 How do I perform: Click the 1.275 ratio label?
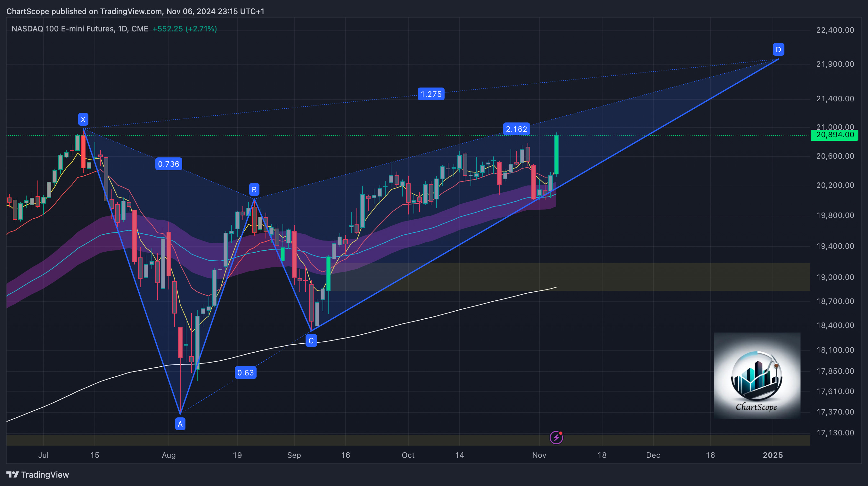(431, 94)
